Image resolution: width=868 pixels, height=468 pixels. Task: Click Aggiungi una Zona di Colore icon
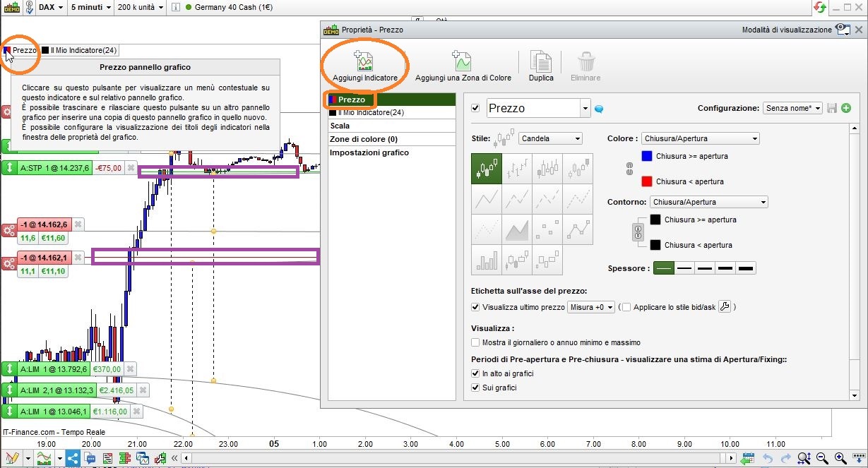click(462, 61)
